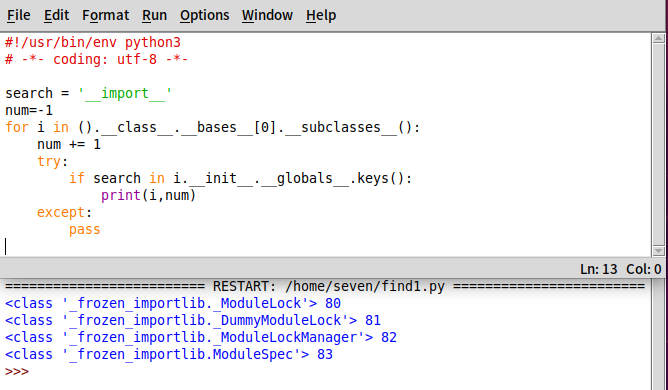Viewport: 668px width, 390px height.
Task: Click the 'Col: 0' status bar entry
Action: [644, 269]
